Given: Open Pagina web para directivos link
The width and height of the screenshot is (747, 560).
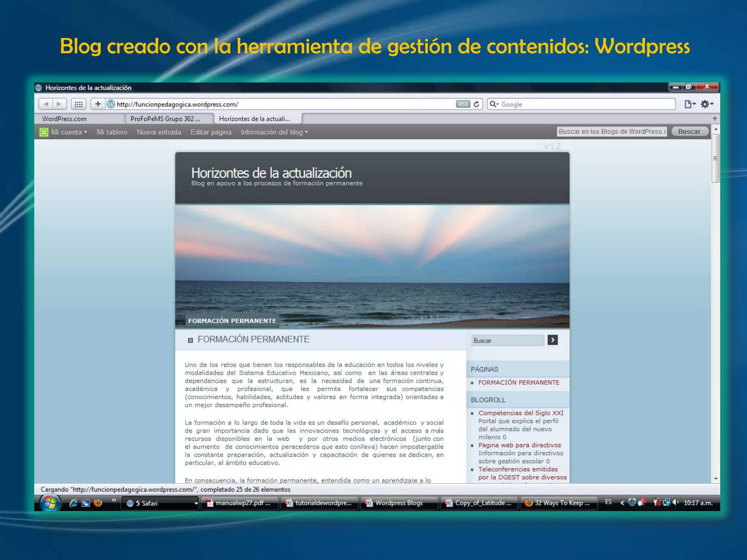Looking at the screenshot, I should coord(520,445).
